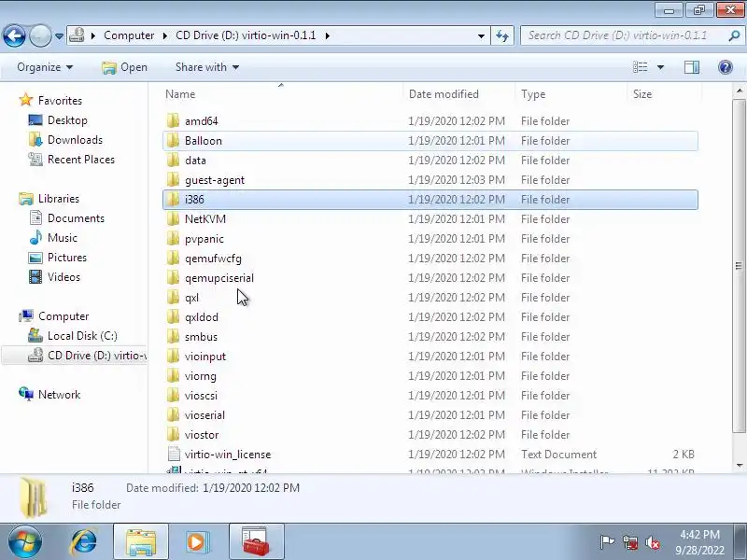Screen dimensions: 747x560
Task: Sort by Date modified column header
Action: 459,94
